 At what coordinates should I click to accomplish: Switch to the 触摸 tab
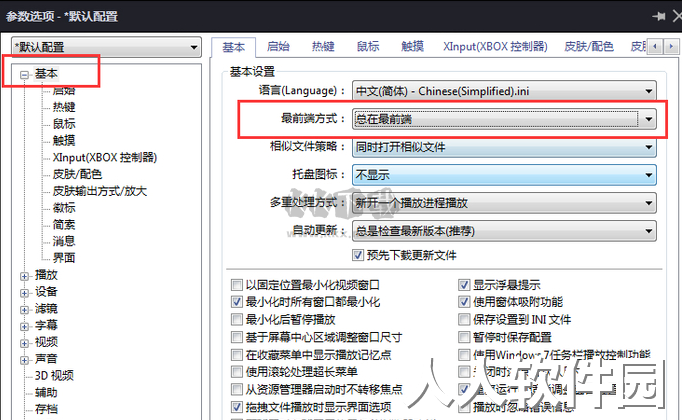[412, 46]
